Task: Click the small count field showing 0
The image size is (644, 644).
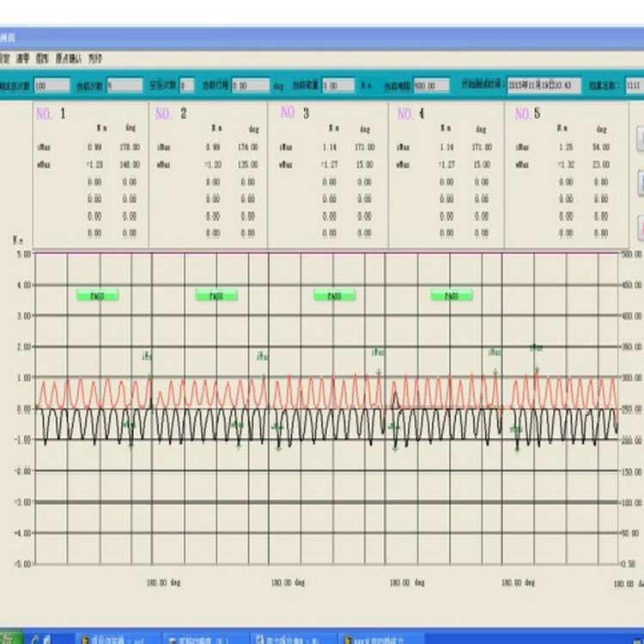Action: click(187, 85)
